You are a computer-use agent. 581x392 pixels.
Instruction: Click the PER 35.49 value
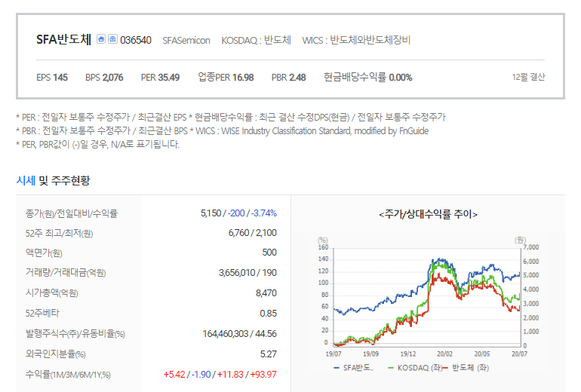(x=160, y=78)
